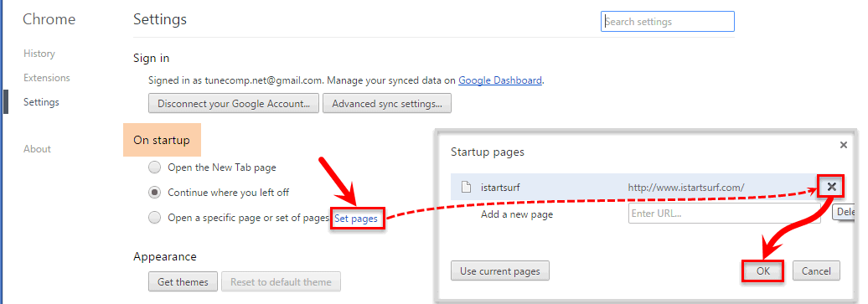Open the Google Dashboard link
868x304 pixels.
click(x=500, y=80)
